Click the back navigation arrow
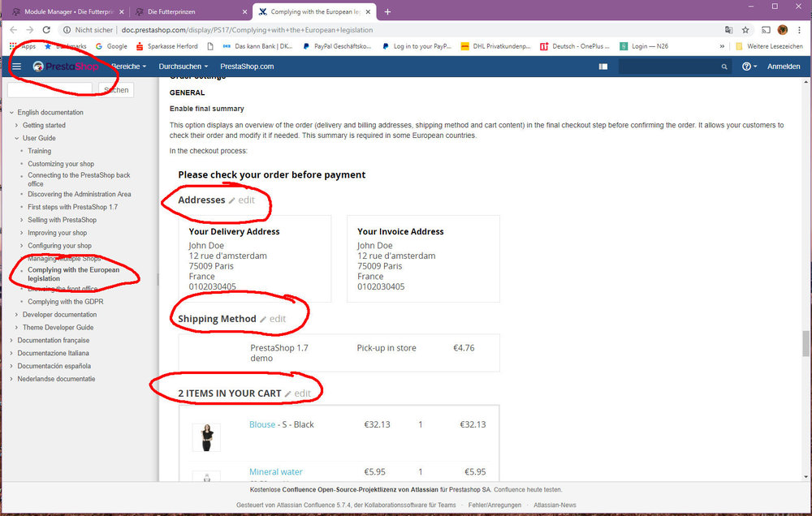 coord(14,29)
